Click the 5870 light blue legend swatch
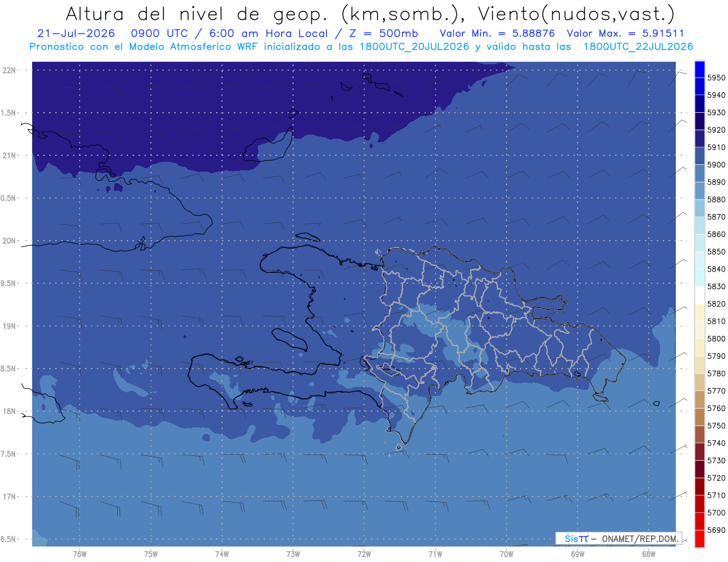This screenshot has height=562, width=728. tap(699, 208)
